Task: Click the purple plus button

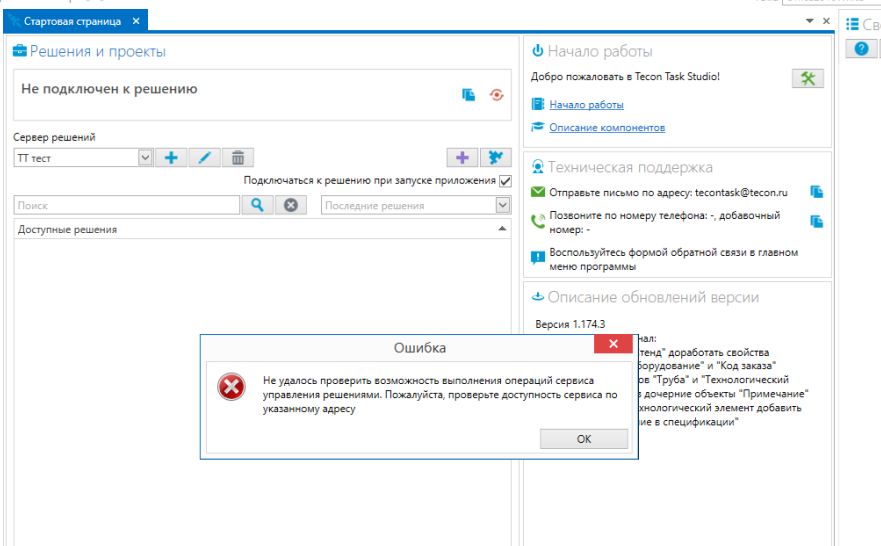Action: 462,158
